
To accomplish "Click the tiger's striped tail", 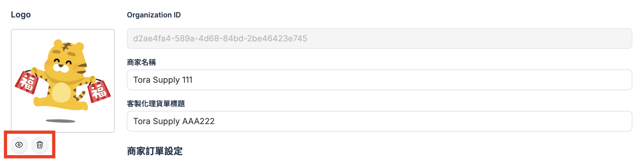I will [x=80, y=94].
